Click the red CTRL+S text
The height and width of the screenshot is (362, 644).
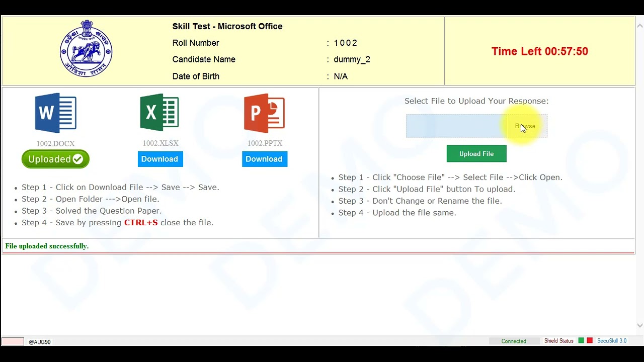tap(141, 223)
